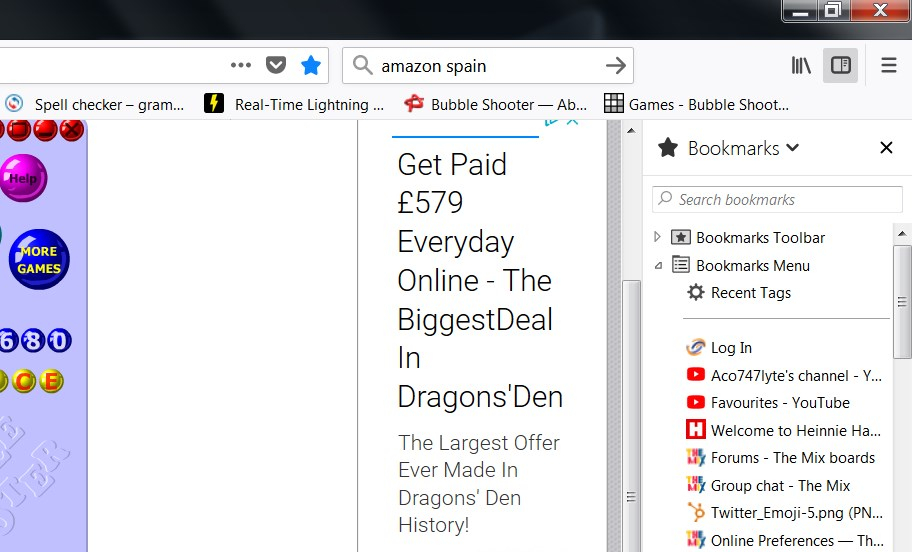This screenshot has height=552, width=912.
Task: Click the blue MORE GAMES button
Action: [x=39, y=259]
